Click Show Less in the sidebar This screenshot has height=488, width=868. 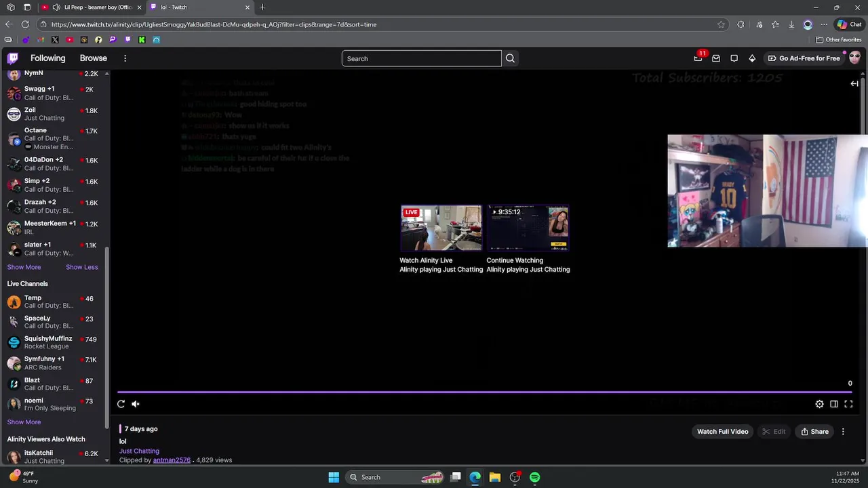pyautogui.click(x=82, y=267)
